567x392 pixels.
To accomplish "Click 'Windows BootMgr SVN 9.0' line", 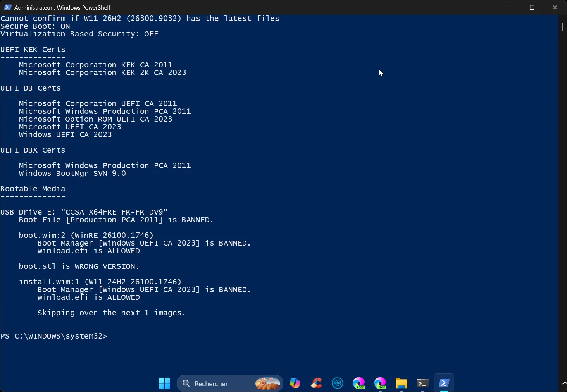I will pyautogui.click(x=72, y=174).
